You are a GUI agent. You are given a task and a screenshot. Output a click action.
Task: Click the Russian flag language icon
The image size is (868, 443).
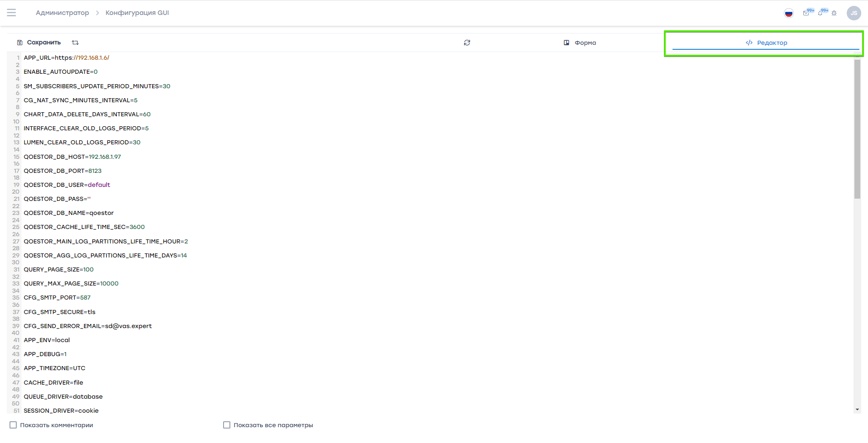pyautogui.click(x=789, y=13)
